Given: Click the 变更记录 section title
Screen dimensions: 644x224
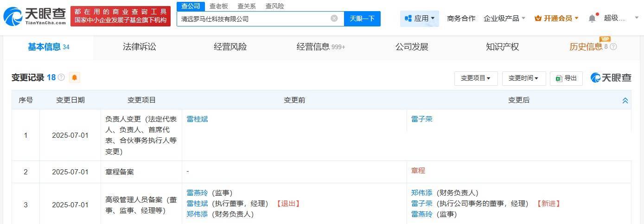Looking at the screenshot, I should click(28, 77).
